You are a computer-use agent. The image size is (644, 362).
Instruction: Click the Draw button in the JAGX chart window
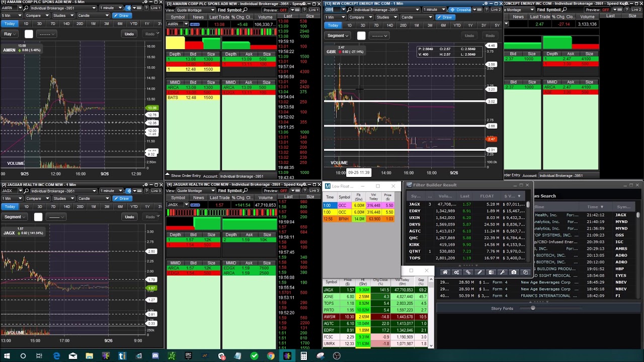(x=121, y=199)
